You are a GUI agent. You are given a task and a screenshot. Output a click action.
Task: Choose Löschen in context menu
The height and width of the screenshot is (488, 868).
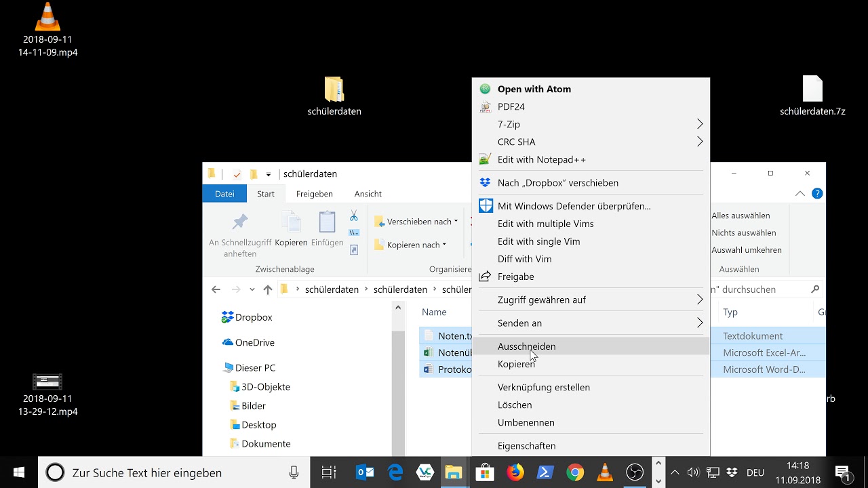coord(591,405)
